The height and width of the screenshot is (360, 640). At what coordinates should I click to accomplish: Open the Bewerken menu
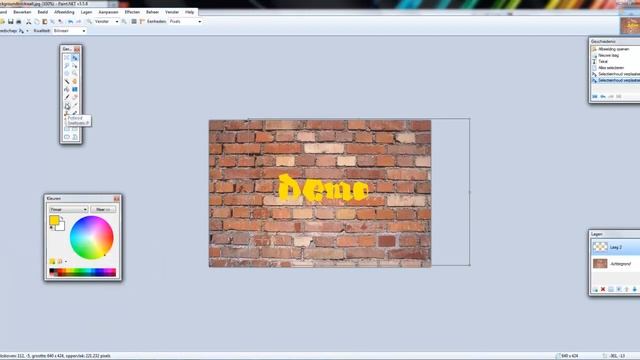22,12
